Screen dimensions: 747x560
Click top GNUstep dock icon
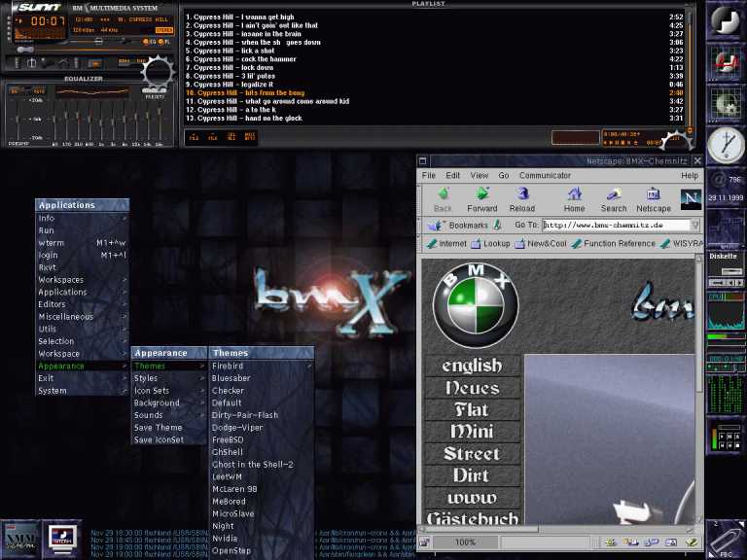pyautogui.click(x=726, y=20)
